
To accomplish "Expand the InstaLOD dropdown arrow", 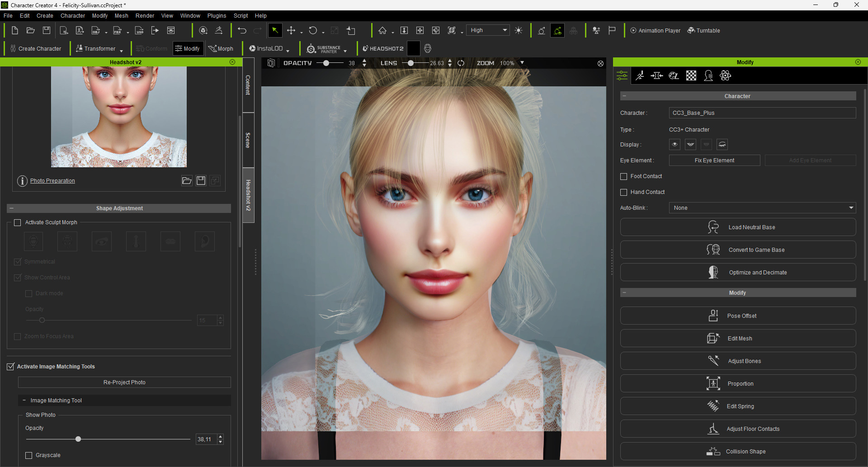I will 288,50.
